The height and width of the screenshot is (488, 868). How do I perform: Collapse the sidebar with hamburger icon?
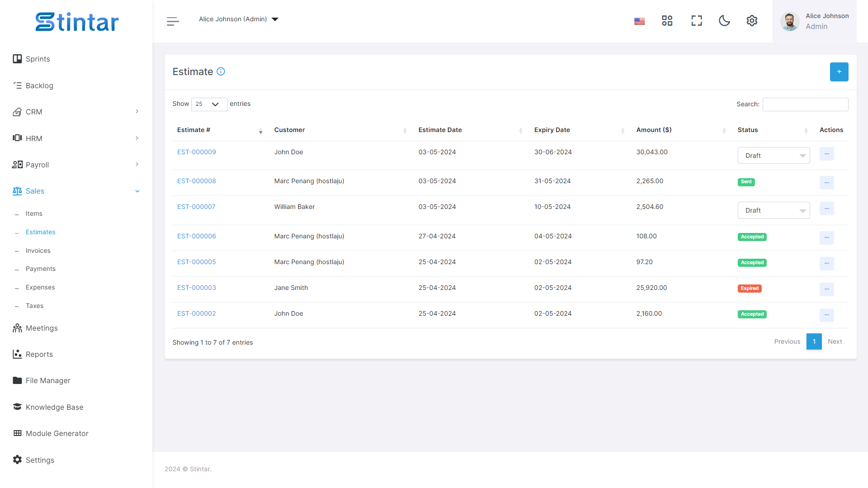173,21
